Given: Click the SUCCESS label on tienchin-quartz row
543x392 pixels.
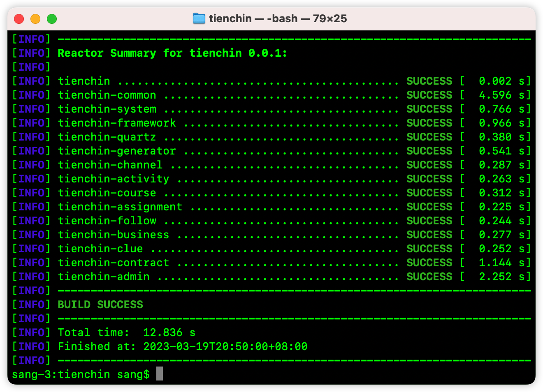Looking at the screenshot, I should pyautogui.click(x=429, y=137).
